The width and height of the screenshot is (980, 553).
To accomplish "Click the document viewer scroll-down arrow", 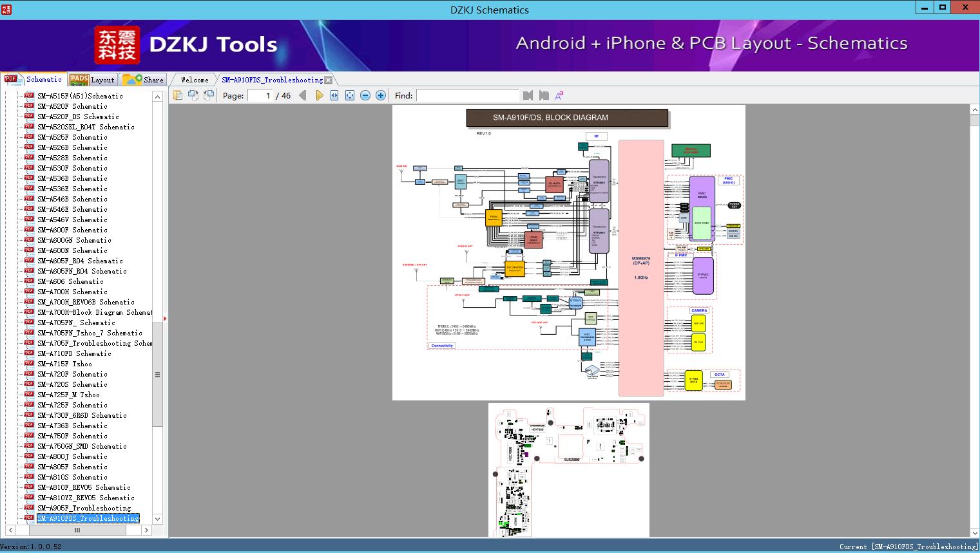I will (x=974, y=532).
